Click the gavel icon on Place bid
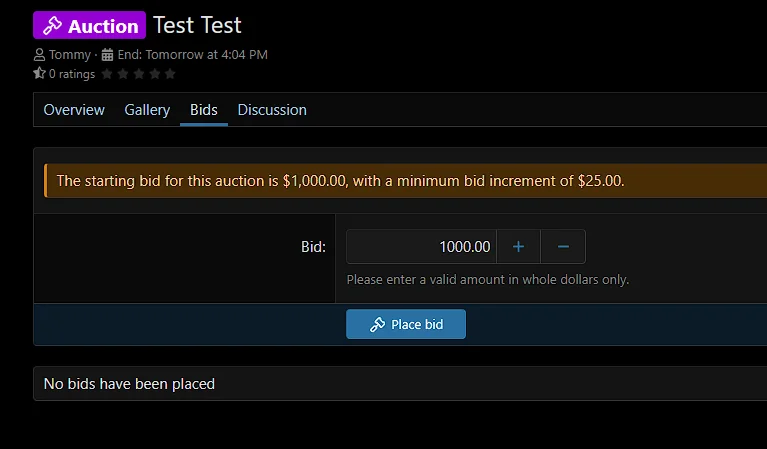The width and height of the screenshot is (767, 449). (x=377, y=324)
